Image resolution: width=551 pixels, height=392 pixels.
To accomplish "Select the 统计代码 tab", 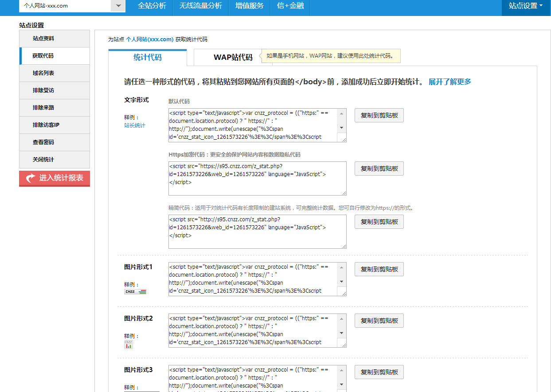I will [x=147, y=57].
